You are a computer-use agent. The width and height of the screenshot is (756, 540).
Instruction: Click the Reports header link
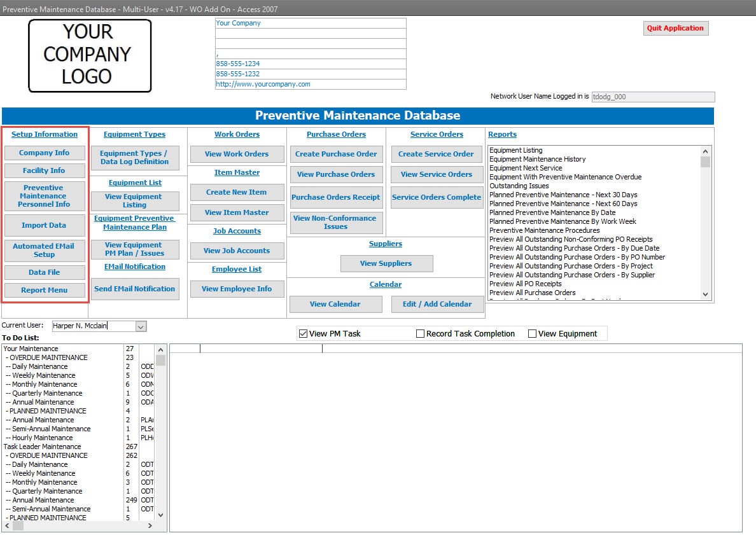(502, 134)
